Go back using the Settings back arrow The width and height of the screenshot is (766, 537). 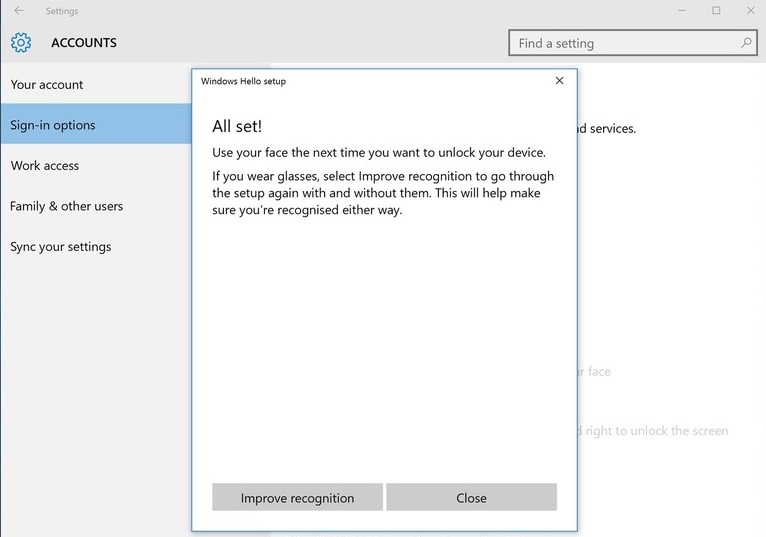(x=19, y=10)
